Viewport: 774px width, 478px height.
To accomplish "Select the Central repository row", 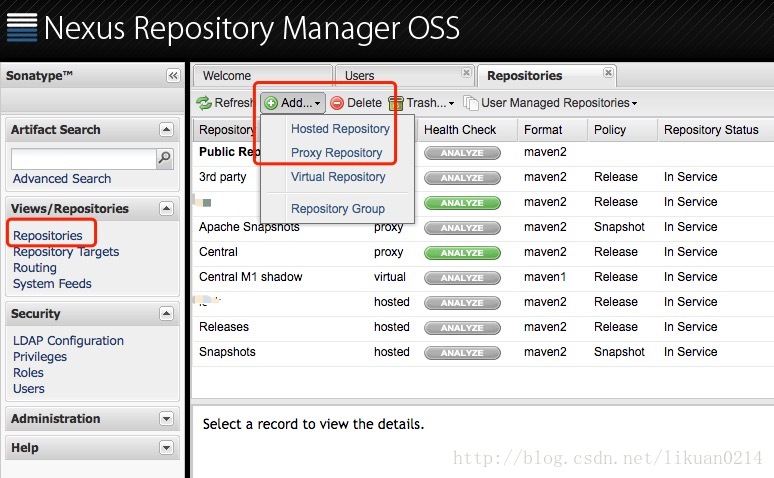I will click(483, 252).
